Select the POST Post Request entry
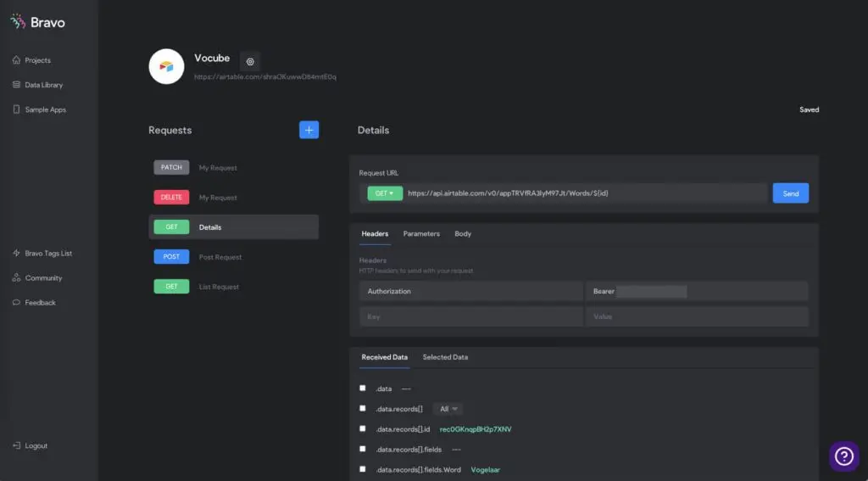This screenshot has width=868, height=481. tap(234, 257)
